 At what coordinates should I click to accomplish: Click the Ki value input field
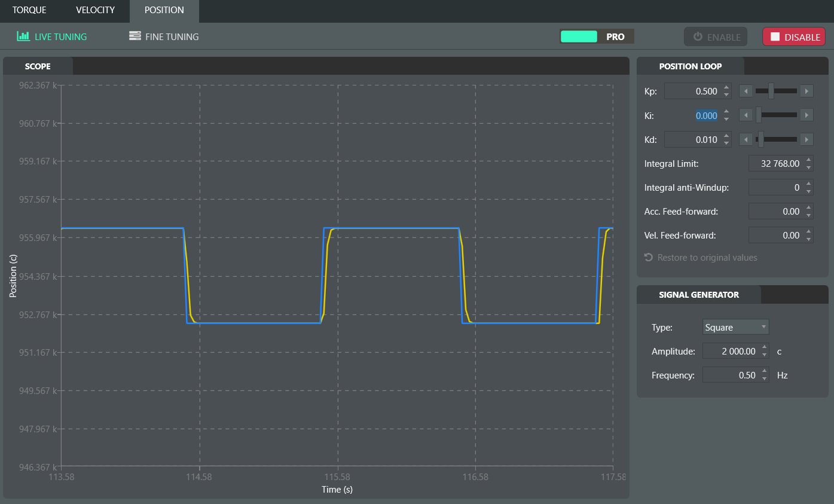[693, 115]
